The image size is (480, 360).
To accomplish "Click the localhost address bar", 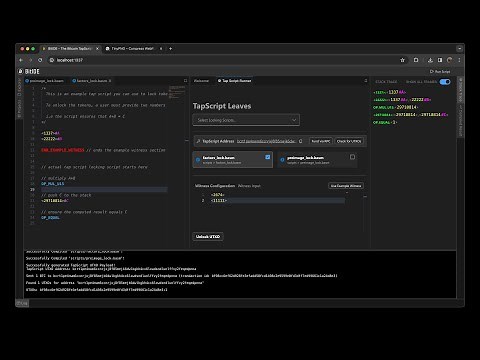I will (227, 60).
